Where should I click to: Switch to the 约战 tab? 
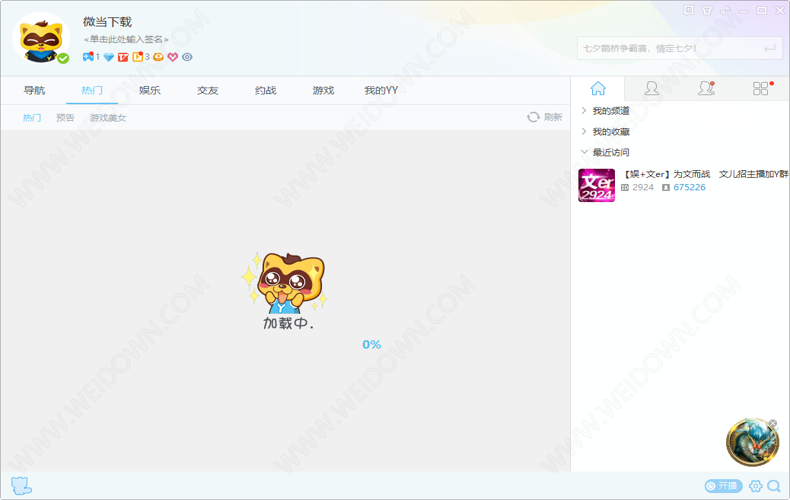pos(266,90)
